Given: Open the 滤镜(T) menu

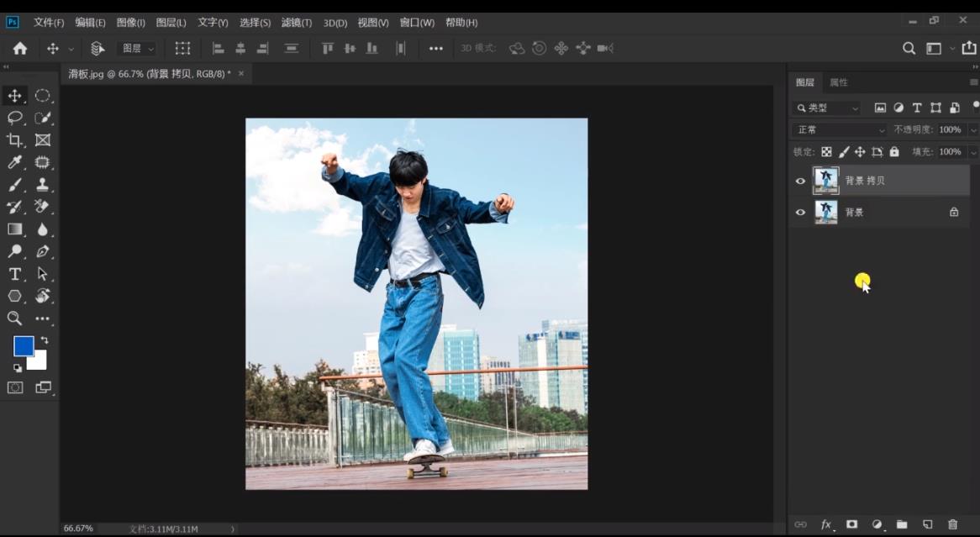Looking at the screenshot, I should click(x=296, y=23).
